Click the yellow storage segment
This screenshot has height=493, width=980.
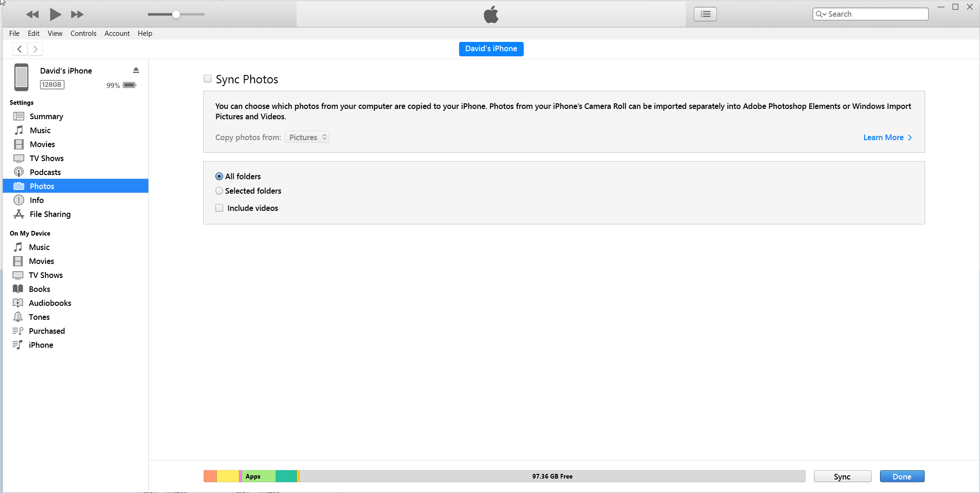coord(228,476)
